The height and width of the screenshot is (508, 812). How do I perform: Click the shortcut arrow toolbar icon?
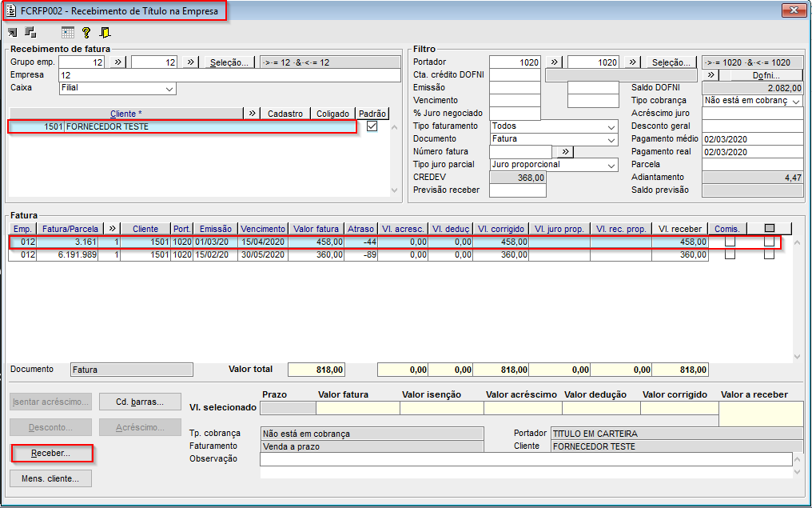13,33
